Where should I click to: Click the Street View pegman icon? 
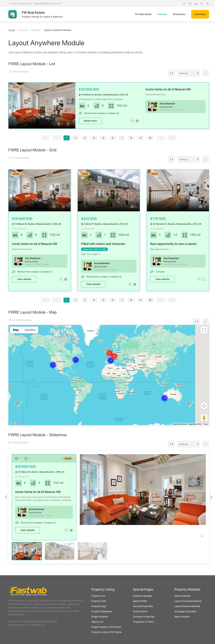click(x=204, y=418)
